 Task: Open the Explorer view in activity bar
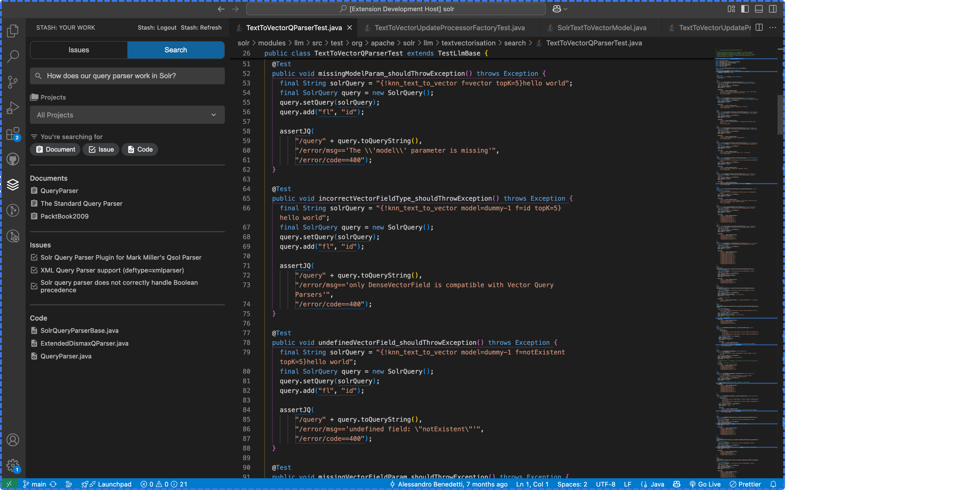point(13,31)
